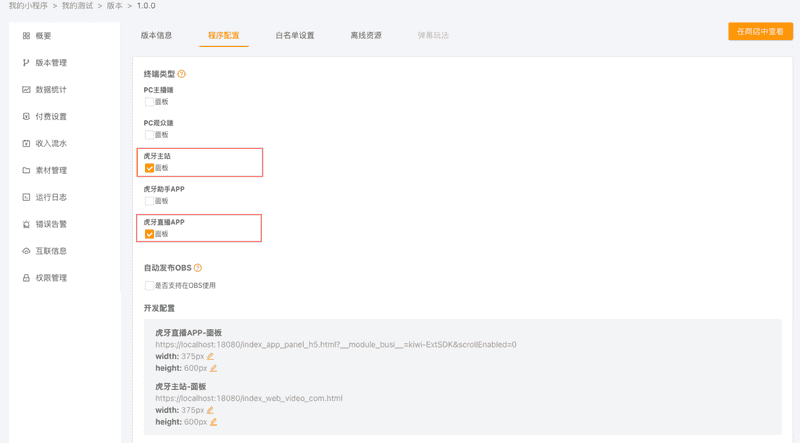Click the 运行日志 log icon
This screenshot has width=800, height=443.
[x=26, y=197]
